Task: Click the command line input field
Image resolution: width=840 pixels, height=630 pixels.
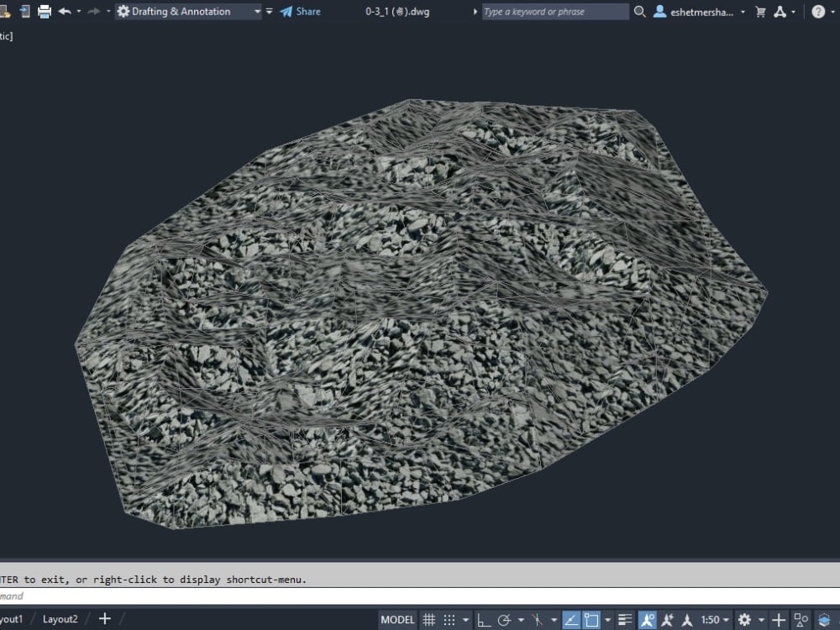Action: [420, 596]
